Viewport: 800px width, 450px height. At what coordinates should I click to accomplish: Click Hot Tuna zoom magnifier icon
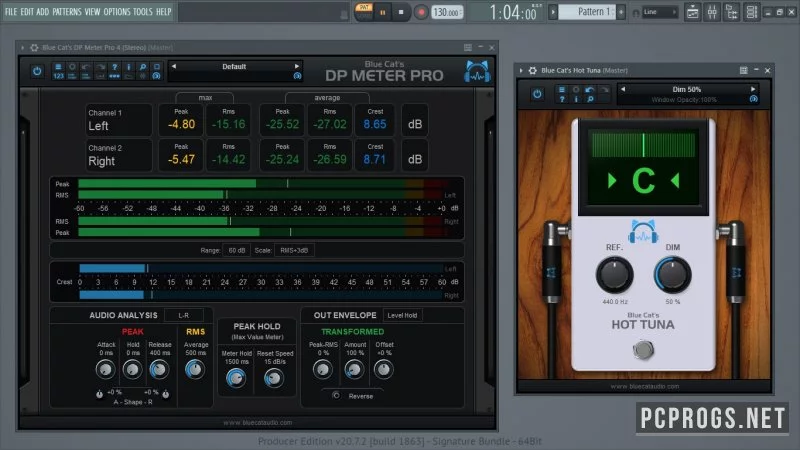pyautogui.click(x=590, y=99)
